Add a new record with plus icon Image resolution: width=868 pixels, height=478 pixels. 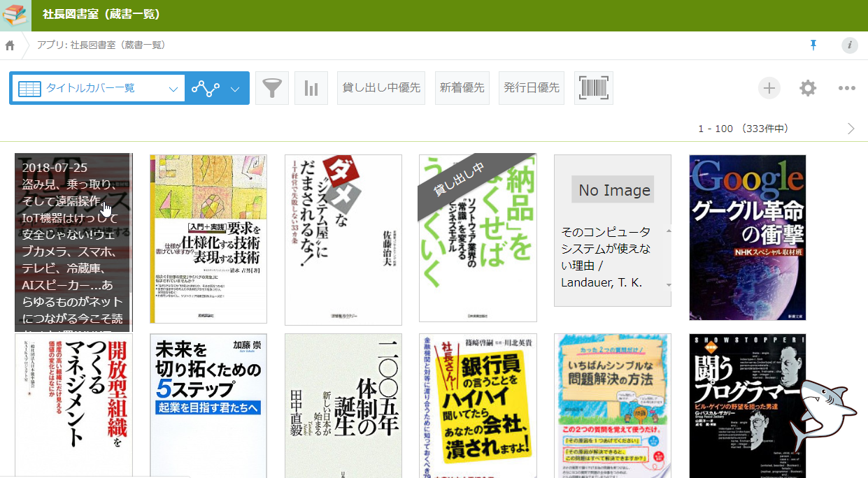pyautogui.click(x=769, y=88)
